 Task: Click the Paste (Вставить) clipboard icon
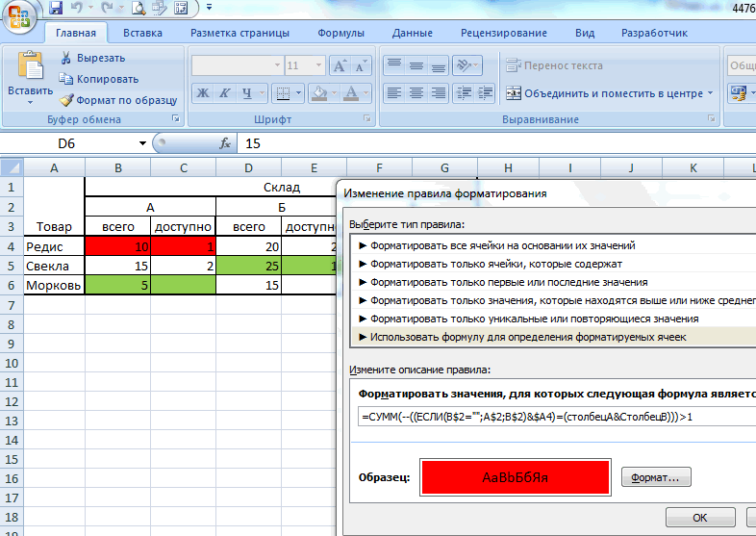click(x=31, y=65)
